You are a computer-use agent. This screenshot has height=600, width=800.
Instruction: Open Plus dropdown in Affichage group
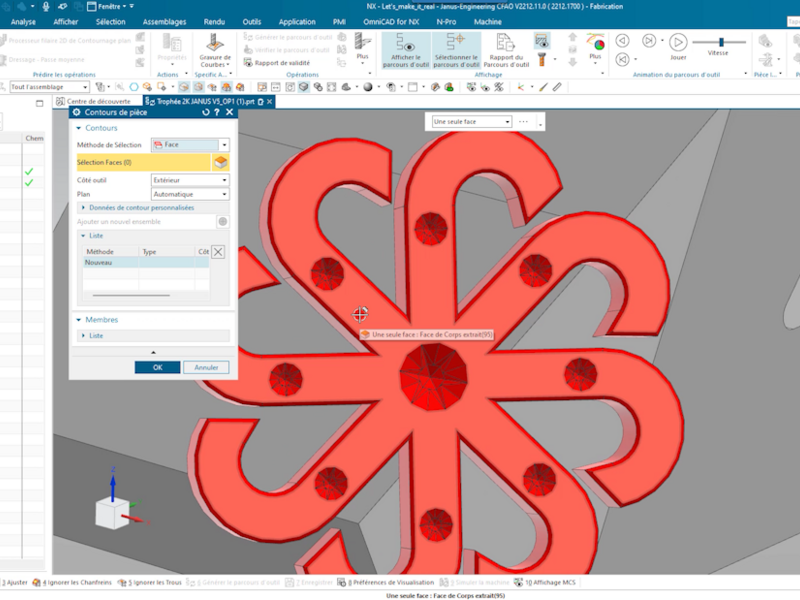pos(595,47)
